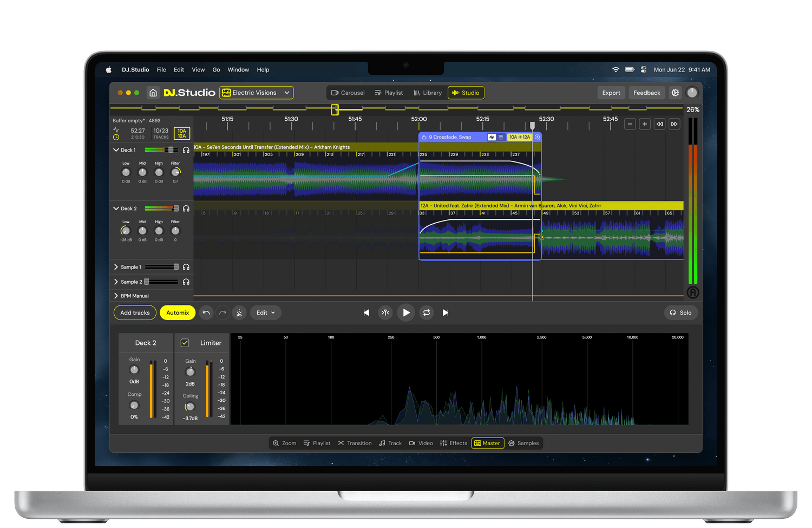
Task: Expand the Sample 1 track
Action: (x=116, y=267)
